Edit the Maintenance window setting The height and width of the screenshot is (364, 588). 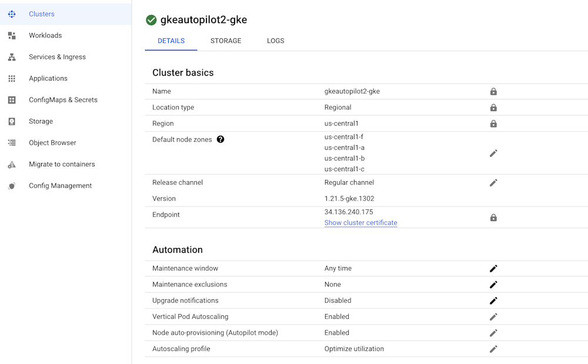click(x=493, y=268)
